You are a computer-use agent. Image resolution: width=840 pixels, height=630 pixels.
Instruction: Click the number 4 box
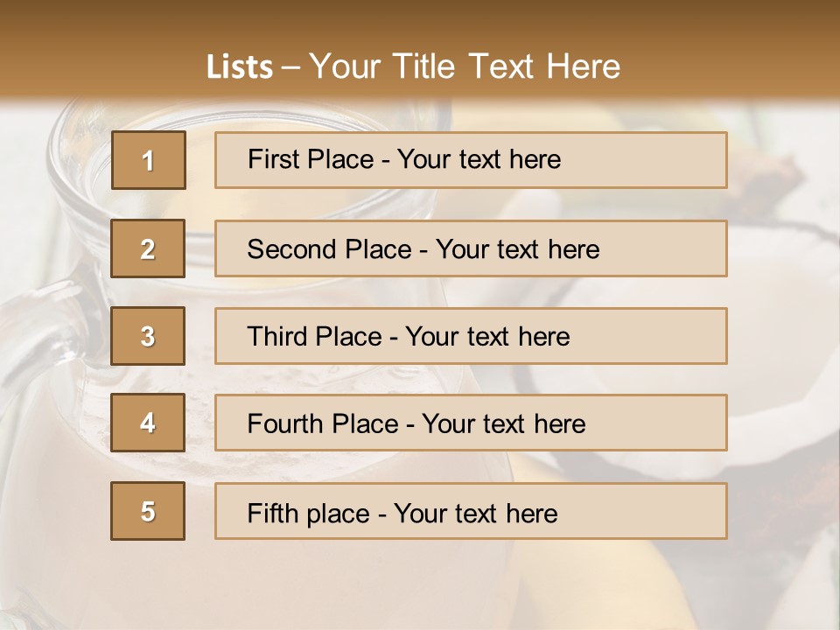(148, 423)
